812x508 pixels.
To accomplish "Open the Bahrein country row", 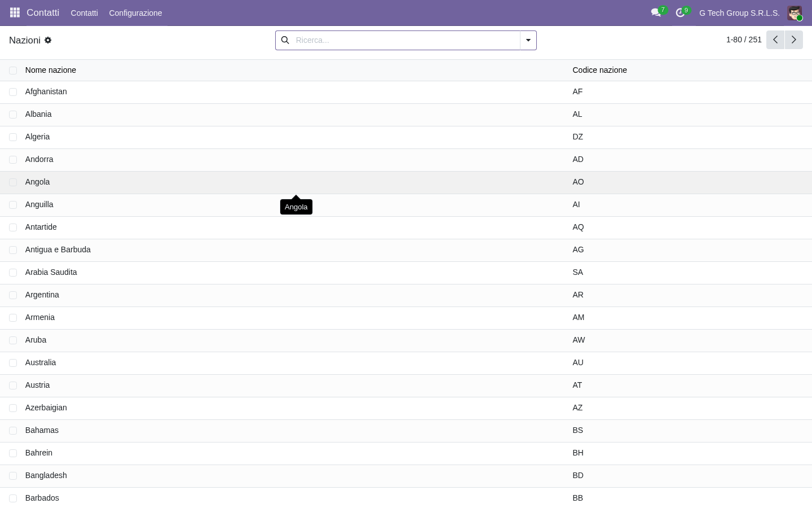I will (x=406, y=453).
